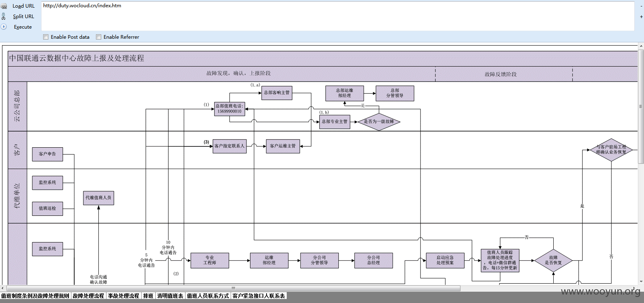Click the 分公司总经理 box
644x303 pixels.
[x=373, y=260]
